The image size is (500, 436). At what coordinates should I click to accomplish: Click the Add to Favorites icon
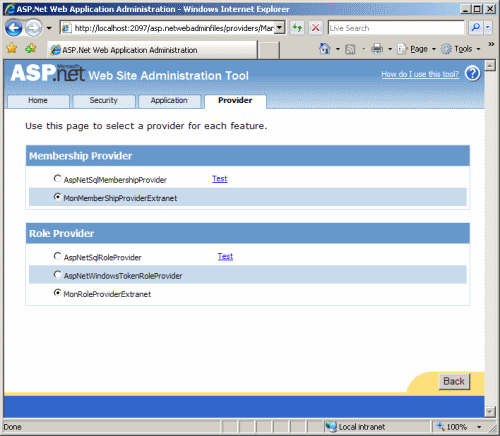click(30, 49)
